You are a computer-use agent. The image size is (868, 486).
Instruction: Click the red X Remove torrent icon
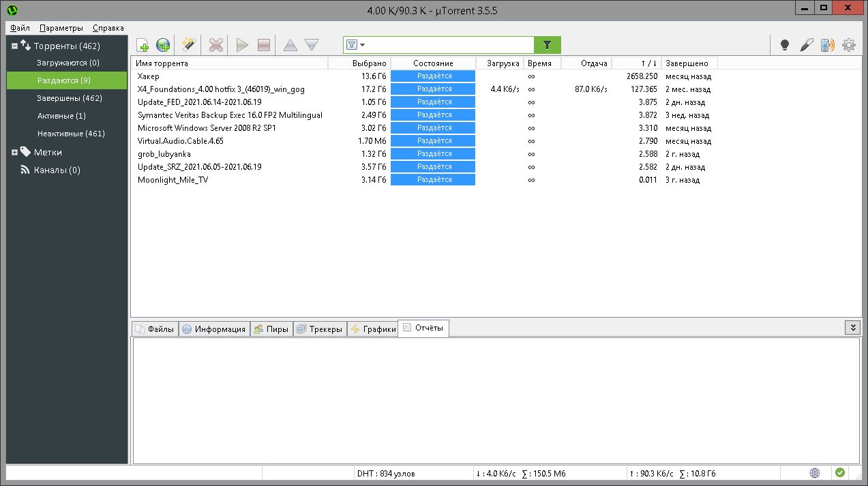click(x=216, y=45)
